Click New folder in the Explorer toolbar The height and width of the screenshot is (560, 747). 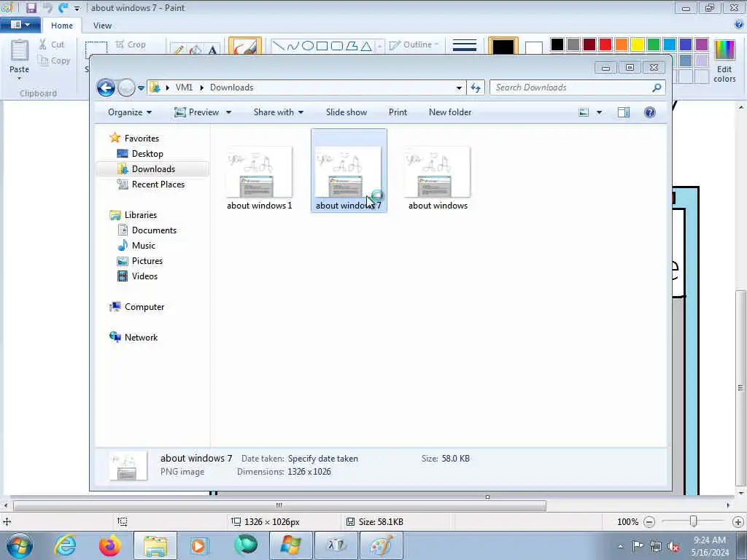450,112
